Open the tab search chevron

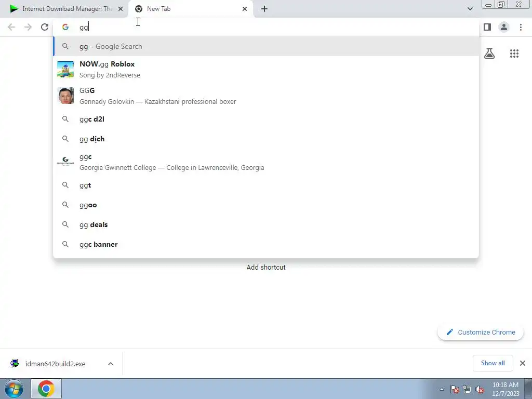(x=470, y=9)
